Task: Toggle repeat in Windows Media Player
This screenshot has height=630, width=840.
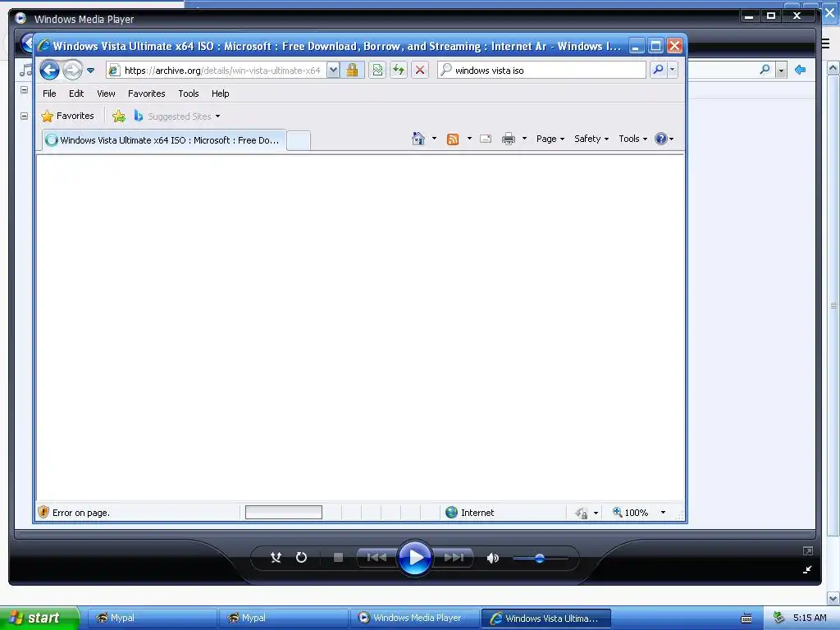Action: 302,558
